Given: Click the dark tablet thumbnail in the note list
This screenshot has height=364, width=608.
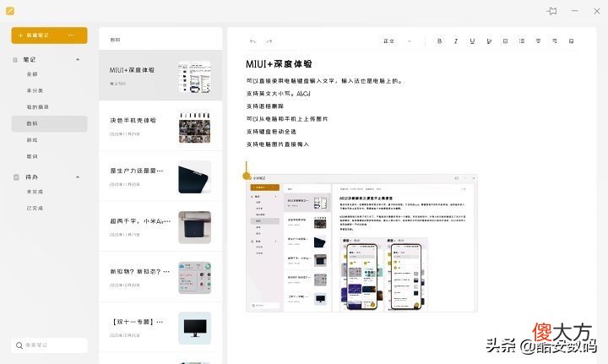Looking at the screenshot, I should (195, 177).
